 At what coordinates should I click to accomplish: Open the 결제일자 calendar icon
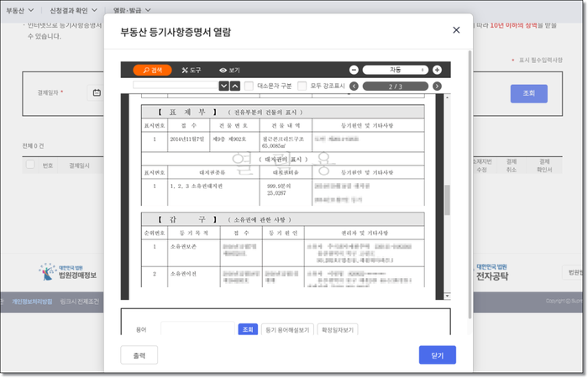[97, 92]
